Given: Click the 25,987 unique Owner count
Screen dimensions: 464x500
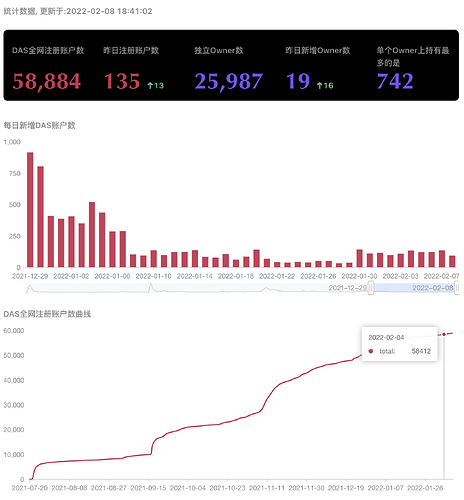Looking at the screenshot, I should (x=229, y=82).
